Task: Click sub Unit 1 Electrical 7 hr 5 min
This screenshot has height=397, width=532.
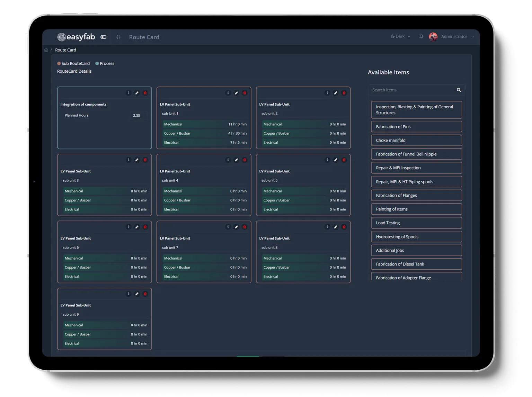Action: 205,143
